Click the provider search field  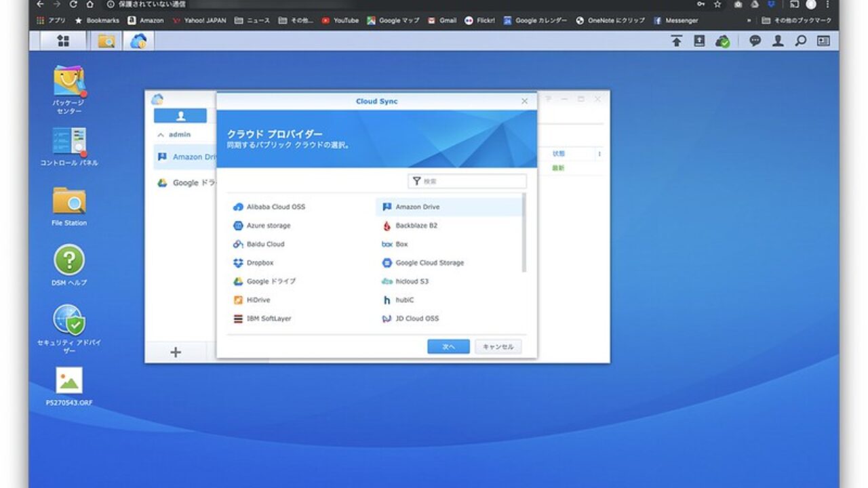click(x=467, y=181)
